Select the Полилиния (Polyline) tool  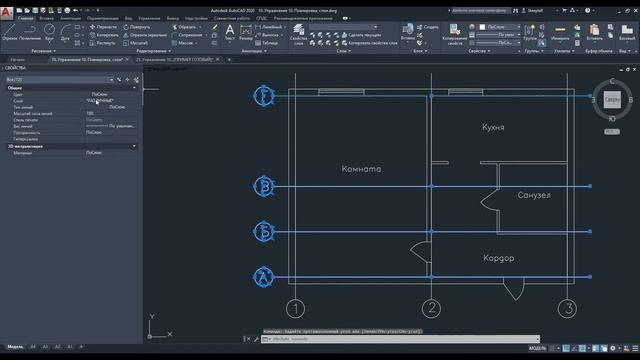click(x=30, y=32)
